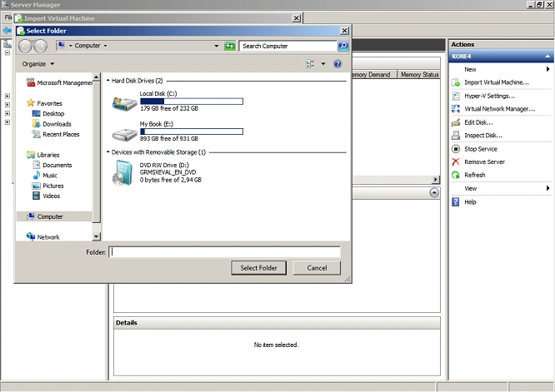Click the Computer breadcrumb in address bar
Screen dimensions: 555x392
[x=87, y=46]
